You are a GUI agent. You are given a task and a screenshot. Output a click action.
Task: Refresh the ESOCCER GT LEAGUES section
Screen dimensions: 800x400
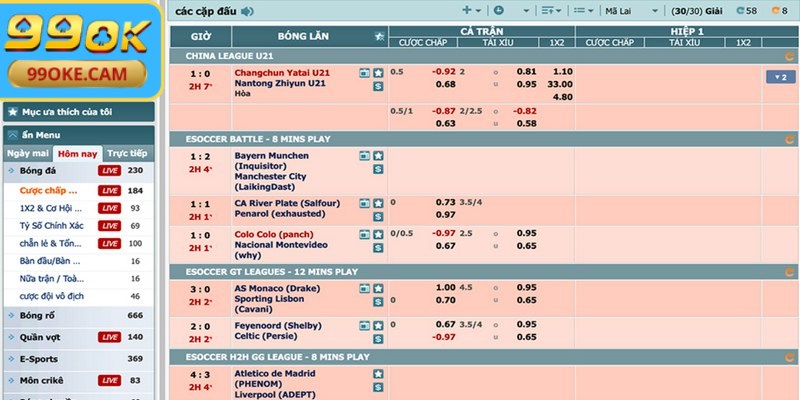click(x=789, y=272)
